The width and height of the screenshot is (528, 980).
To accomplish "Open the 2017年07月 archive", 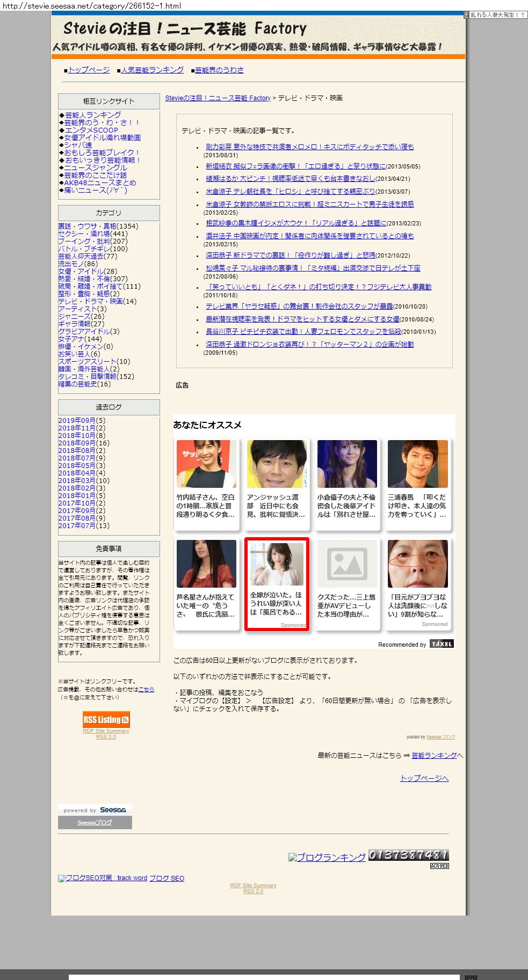I will (x=77, y=525).
